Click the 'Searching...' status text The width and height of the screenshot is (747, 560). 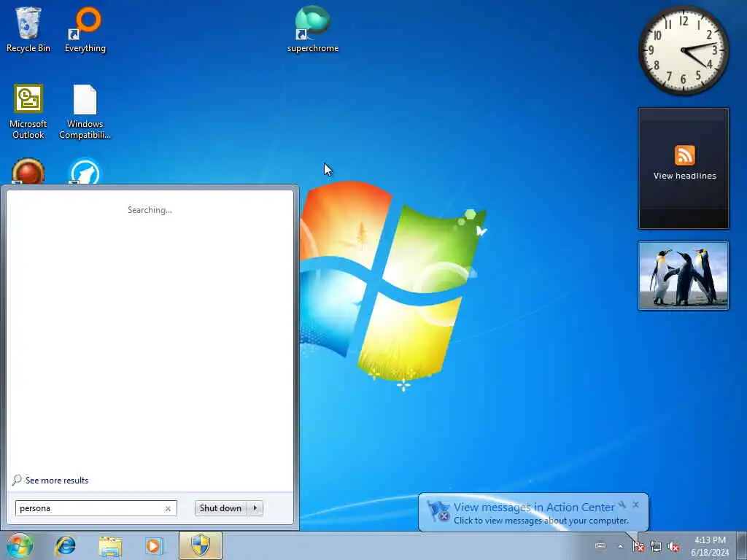click(x=150, y=210)
